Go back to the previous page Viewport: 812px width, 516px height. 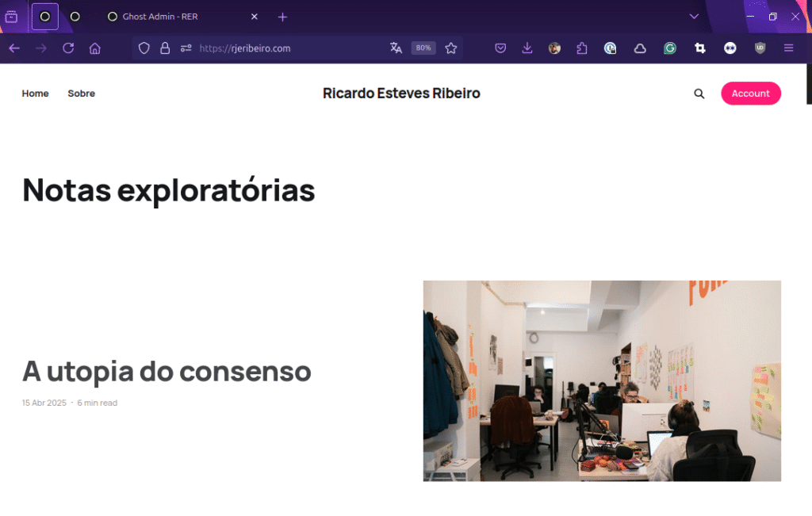[14, 48]
